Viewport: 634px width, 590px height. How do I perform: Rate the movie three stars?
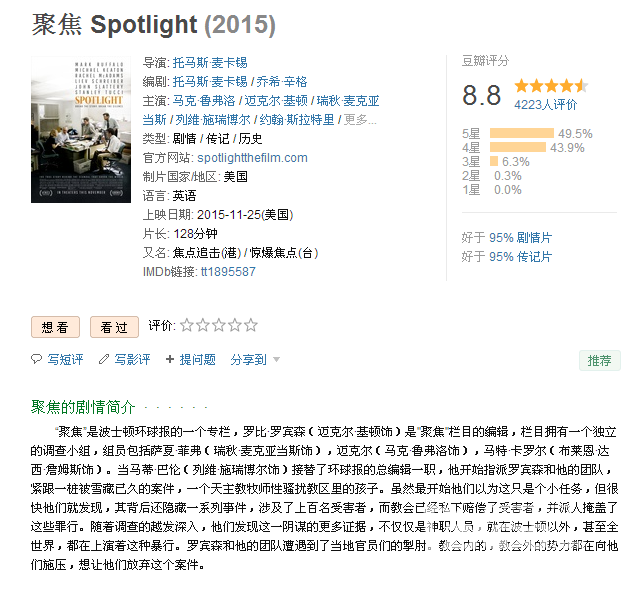click(x=219, y=325)
